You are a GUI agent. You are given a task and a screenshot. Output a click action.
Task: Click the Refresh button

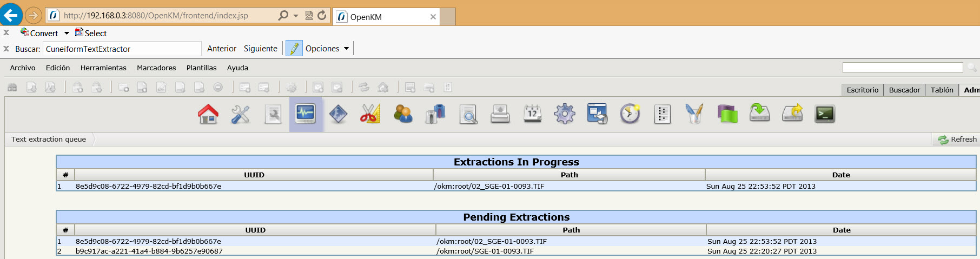click(957, 140)
